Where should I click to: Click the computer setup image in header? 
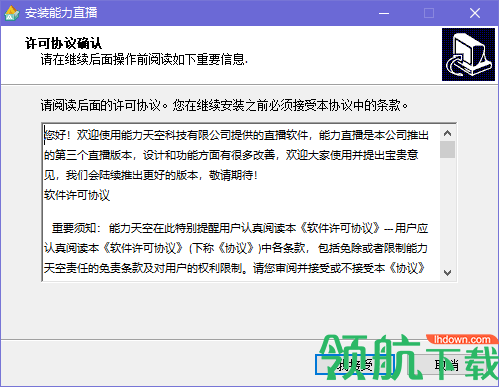tap(468, 54)
